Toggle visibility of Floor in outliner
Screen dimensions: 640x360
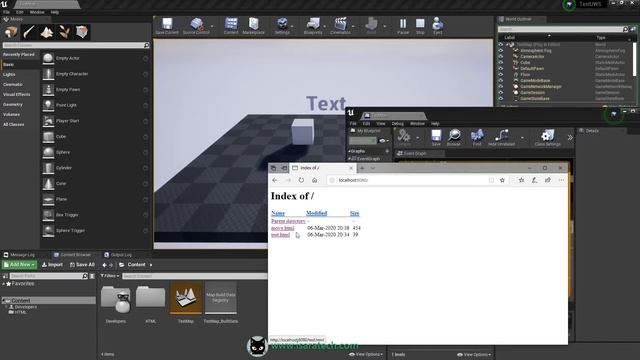point(501,75)
